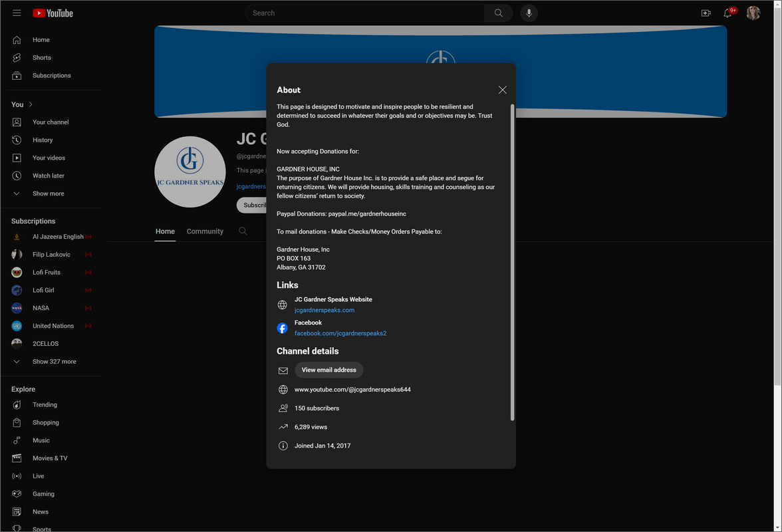
Task: Open the account avatar menu
Action: (x=753, y=13)
